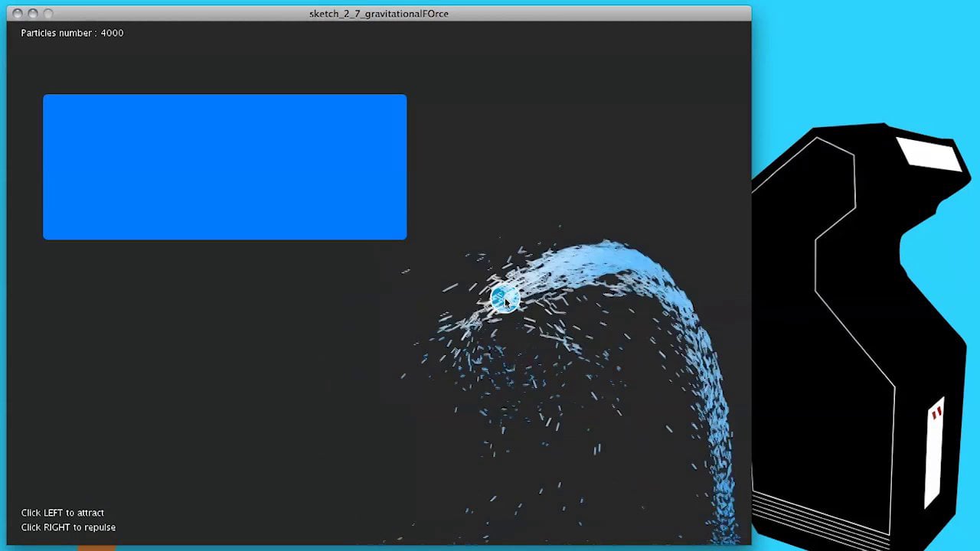
Task: Click the white coin slot with red marks
Action: (x=935, y=452)
